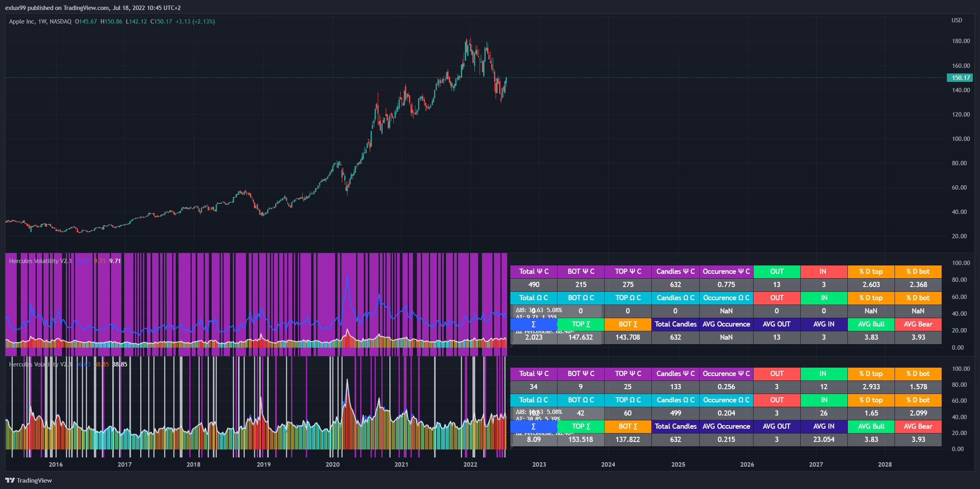This screenshot has height=489, width=980.
Task: Click the table cell showing value 143.708
Action: pyautogui.click(x=627, y=337)
